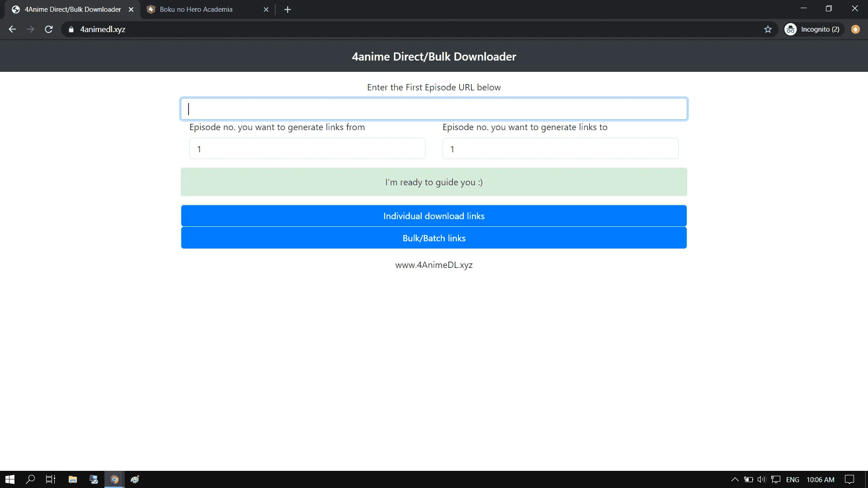Viewport: 868px width, 488px height.
Task: Click the browser forward arrow
Action: click(x=30, y=29)
